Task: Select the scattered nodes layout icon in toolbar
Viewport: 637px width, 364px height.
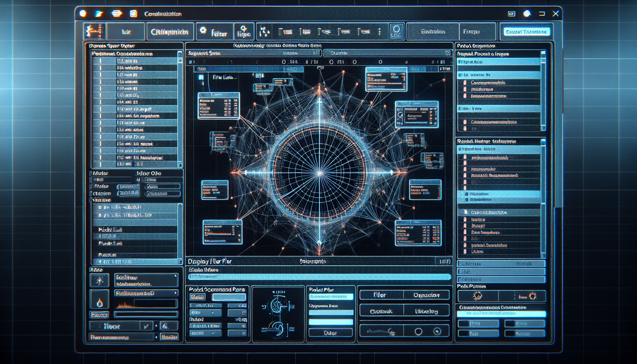Action: point(264,32)
